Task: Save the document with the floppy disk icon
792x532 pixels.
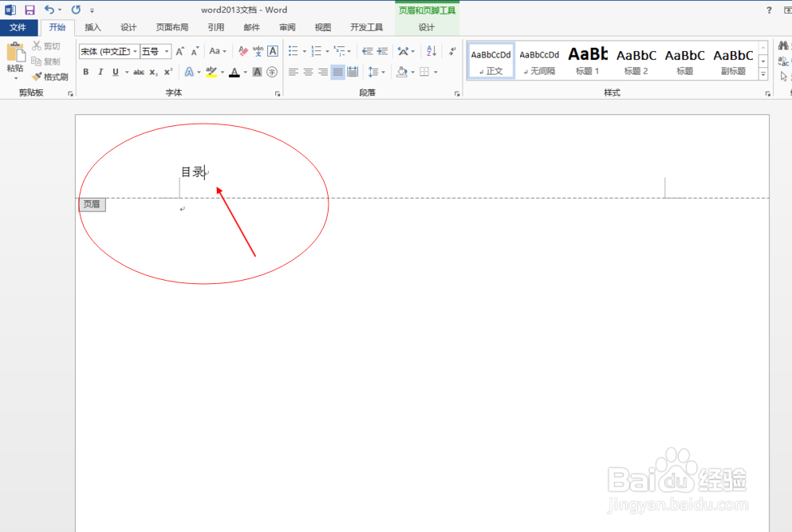Action: pos(30,10)
